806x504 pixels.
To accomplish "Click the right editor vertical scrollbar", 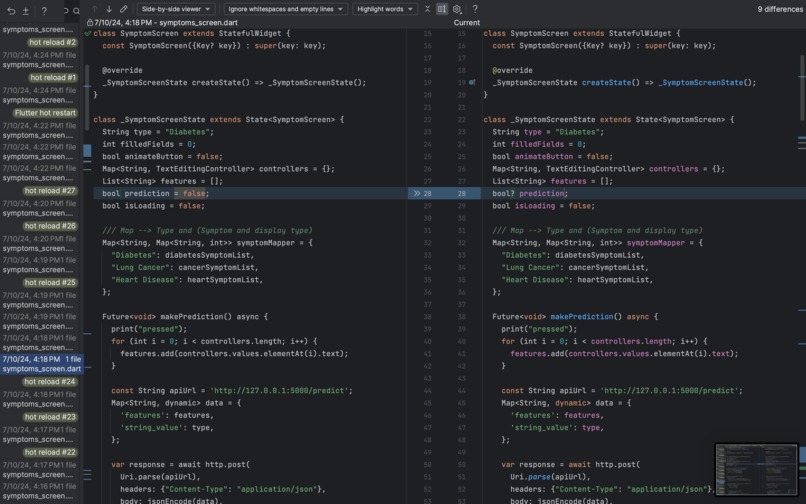I will 801,87.
